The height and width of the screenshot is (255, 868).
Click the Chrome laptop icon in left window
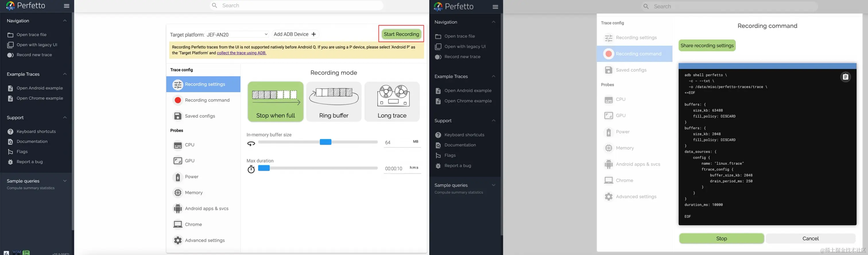tap(178, 224)
